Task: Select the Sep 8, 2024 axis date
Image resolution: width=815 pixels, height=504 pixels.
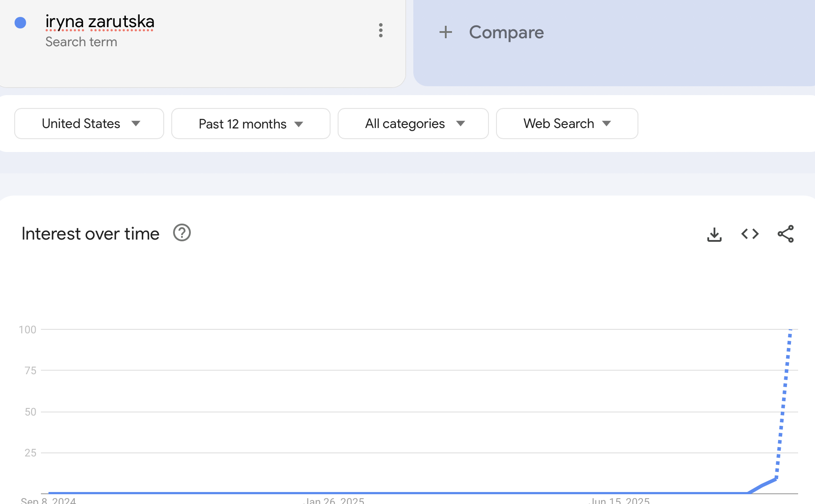Action: (x=48, y=500)
